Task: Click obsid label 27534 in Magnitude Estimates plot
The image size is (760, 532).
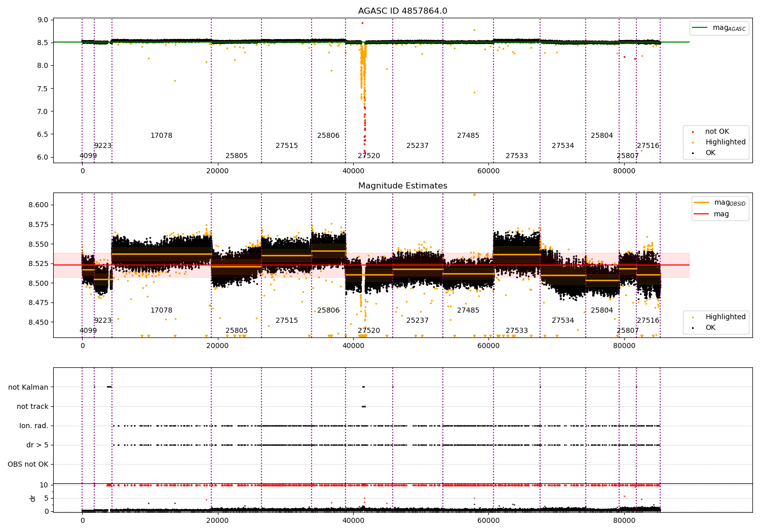Action: pos(563,320)
